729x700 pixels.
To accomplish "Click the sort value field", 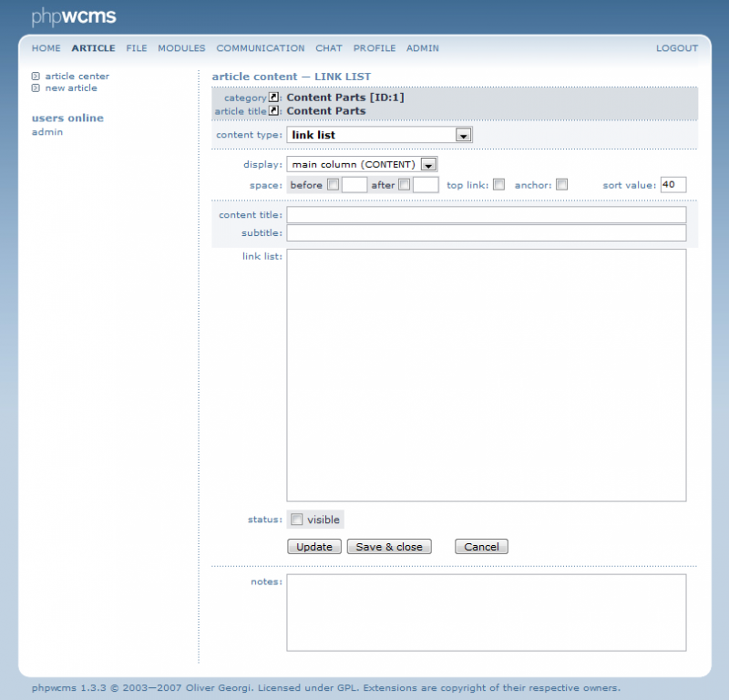I will pyautogui.click(x=673, y=185).
